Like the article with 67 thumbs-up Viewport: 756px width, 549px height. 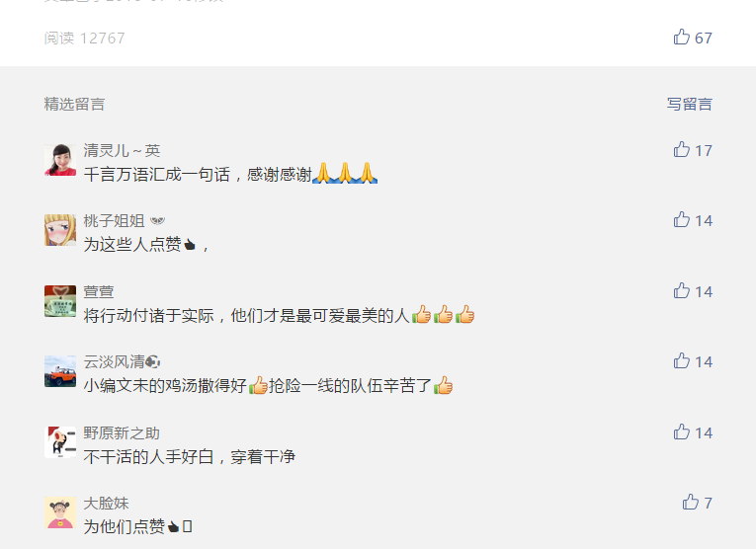693,38
